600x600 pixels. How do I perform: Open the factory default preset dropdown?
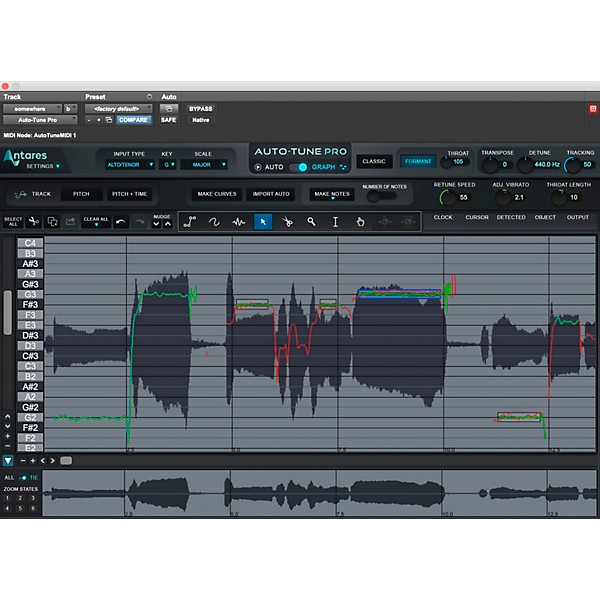click(x=119, y=109)
